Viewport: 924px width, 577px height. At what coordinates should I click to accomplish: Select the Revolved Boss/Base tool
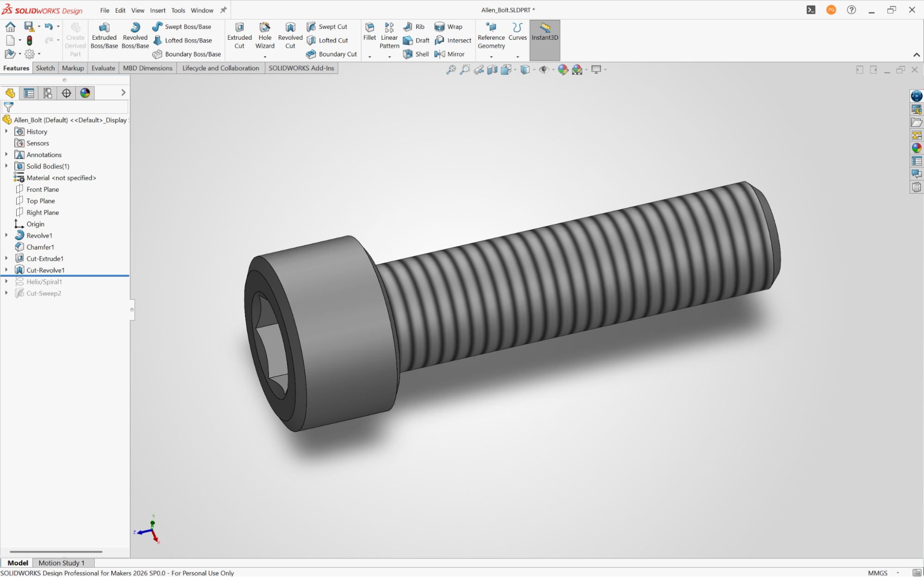(x=135, y=36)
